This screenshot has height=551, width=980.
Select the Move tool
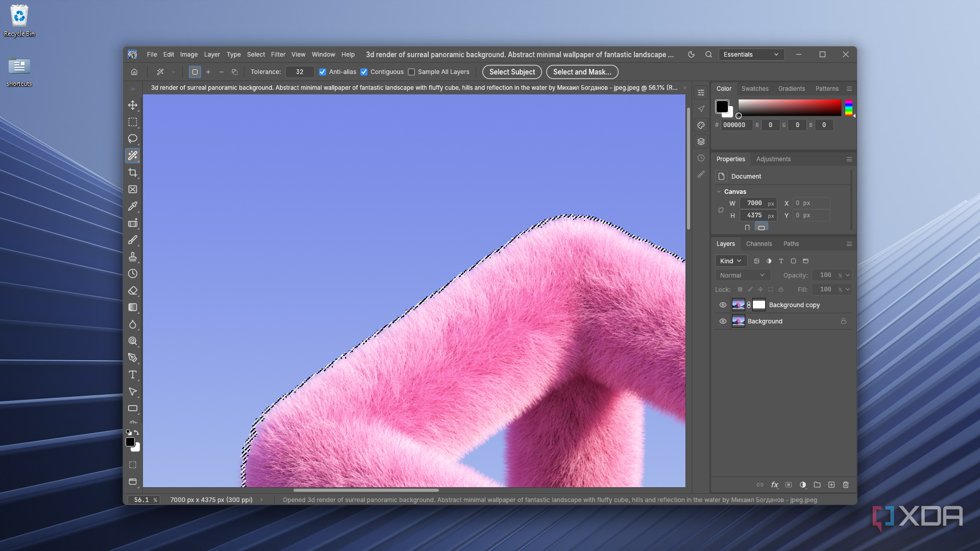[133, 105]
